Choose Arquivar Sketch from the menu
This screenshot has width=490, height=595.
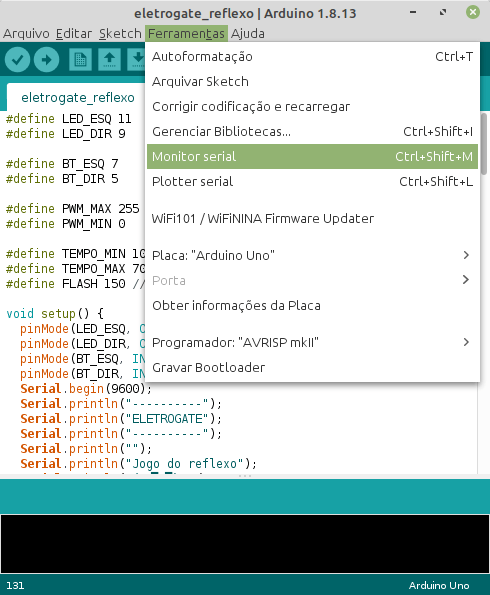point(312,82)
